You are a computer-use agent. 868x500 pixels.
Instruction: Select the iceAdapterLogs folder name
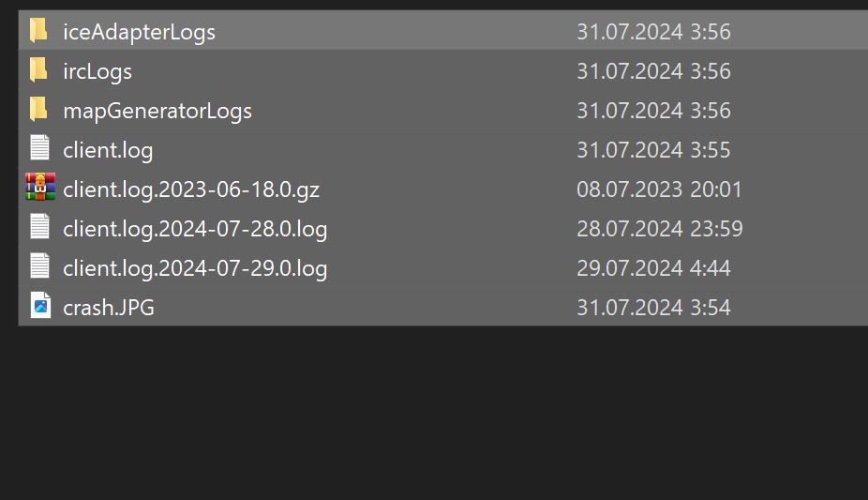[139, 32]
